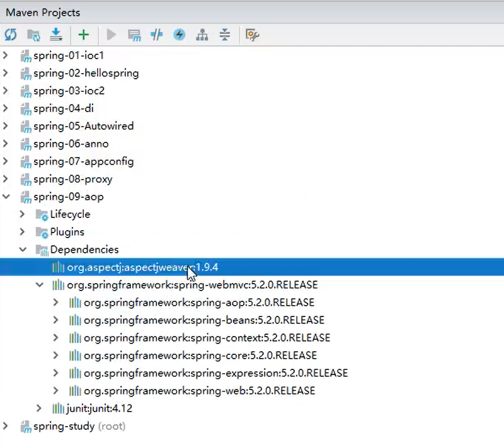Expand spring-expression dependency arrow
504x445 pixels.
pos(55,373)
